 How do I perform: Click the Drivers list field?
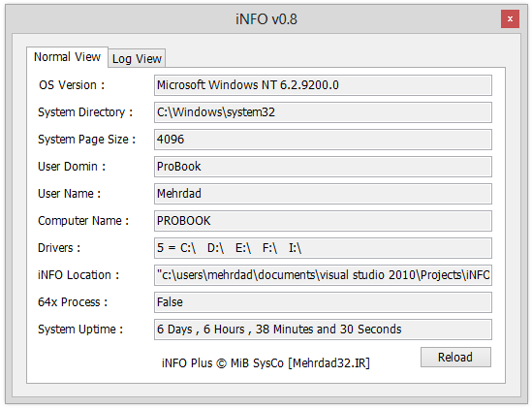tap(323, 248)
